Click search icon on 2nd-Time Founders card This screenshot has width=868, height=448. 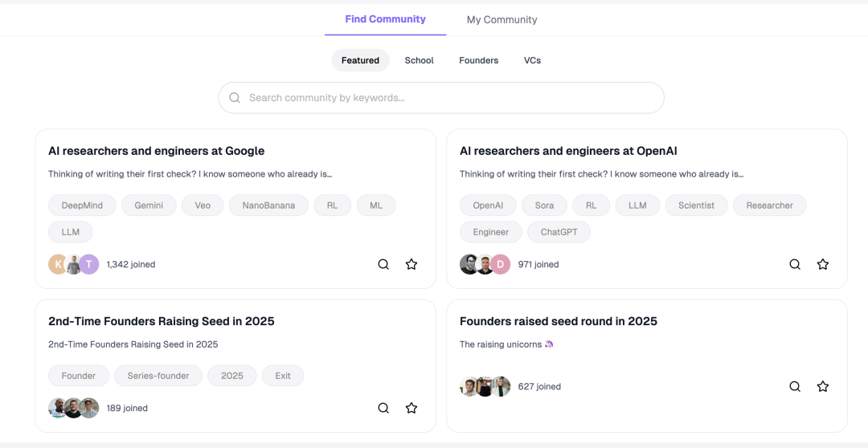pos(383,408)
